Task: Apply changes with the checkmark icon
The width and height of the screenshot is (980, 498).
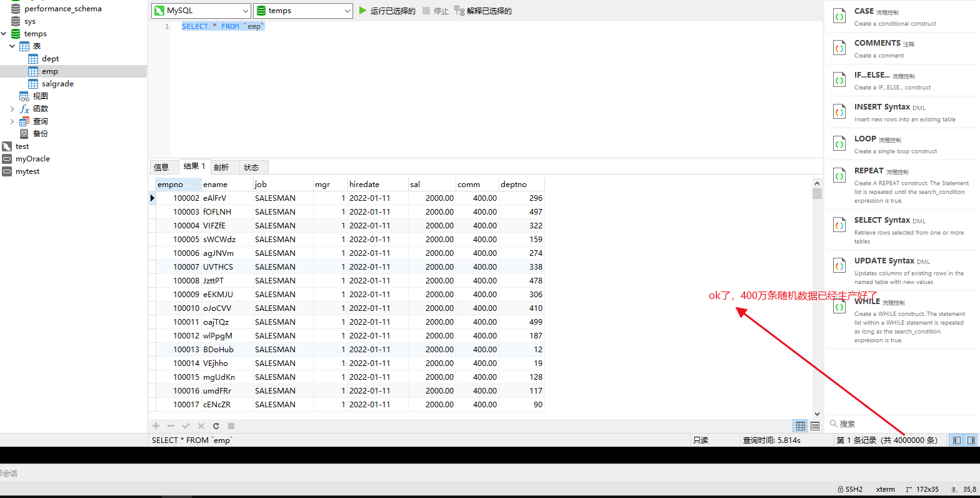Action: (x=186, y=426)
